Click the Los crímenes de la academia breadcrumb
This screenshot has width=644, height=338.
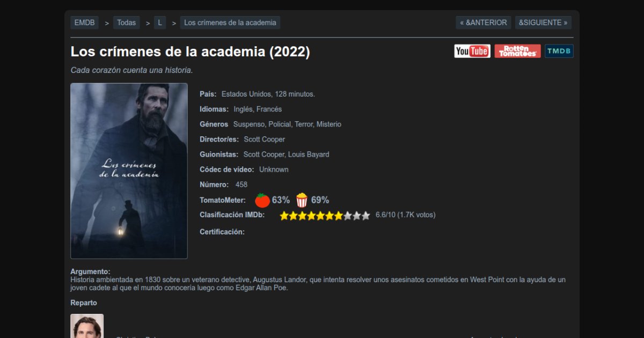[230, 23]
